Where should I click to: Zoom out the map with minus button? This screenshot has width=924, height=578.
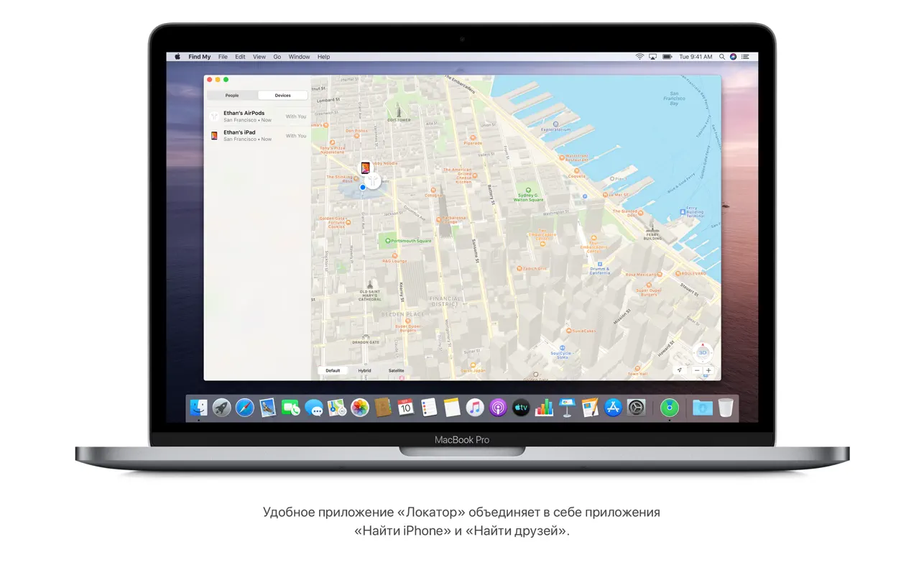click(x=696, y=370)
